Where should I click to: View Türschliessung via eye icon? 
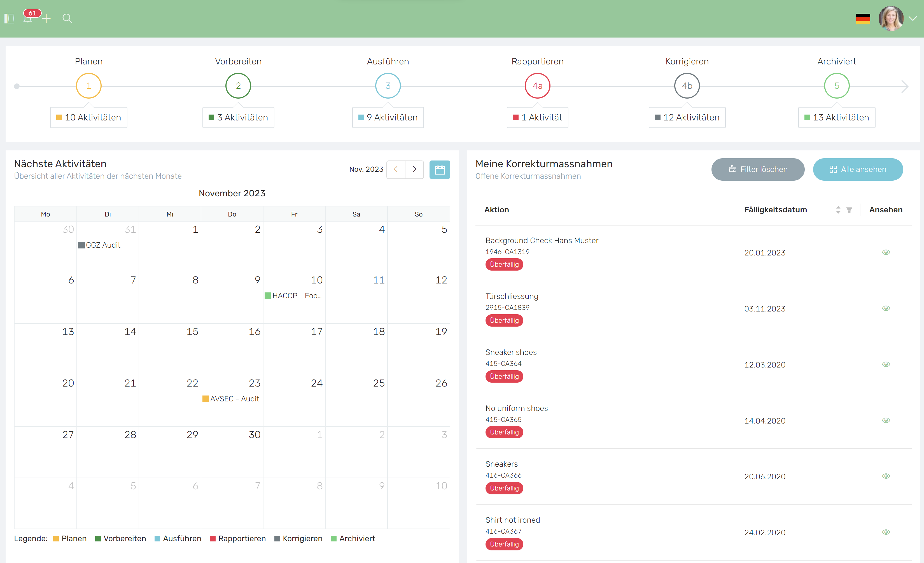coord(886,308)
